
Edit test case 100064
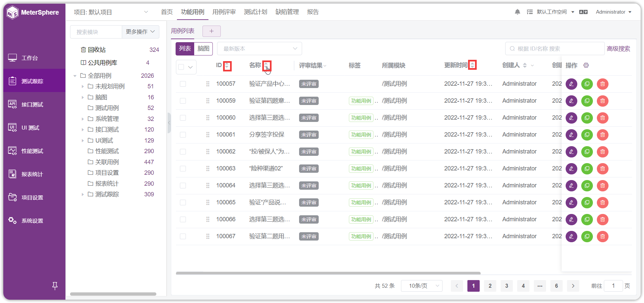coord(571,186)
